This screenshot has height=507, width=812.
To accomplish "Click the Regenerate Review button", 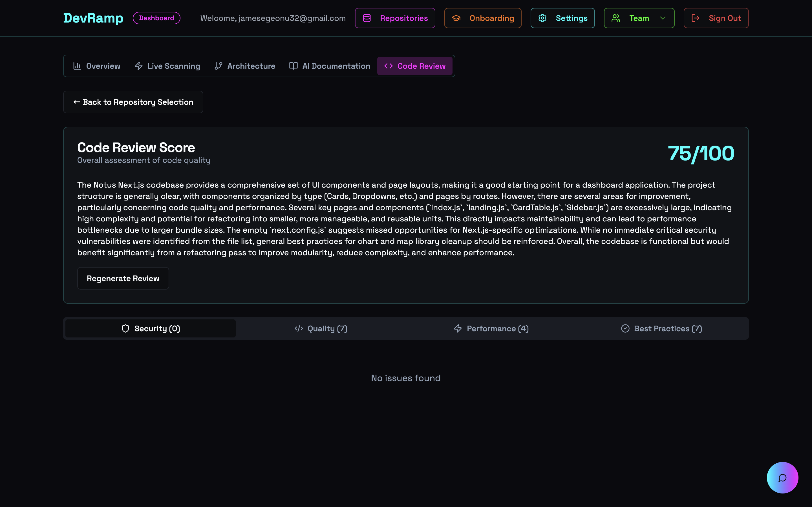I will pyautogui.click(x=123, y=278).
